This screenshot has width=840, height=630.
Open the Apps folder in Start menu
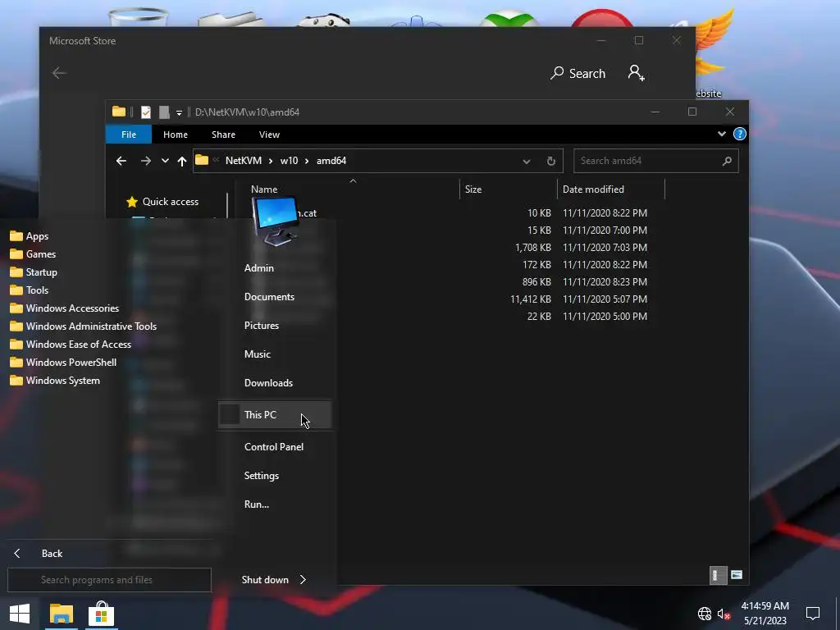(x=30, y=236)
